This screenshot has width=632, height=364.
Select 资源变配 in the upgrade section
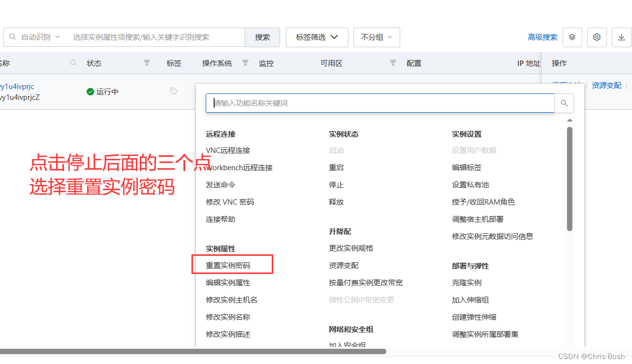[344, 266]
